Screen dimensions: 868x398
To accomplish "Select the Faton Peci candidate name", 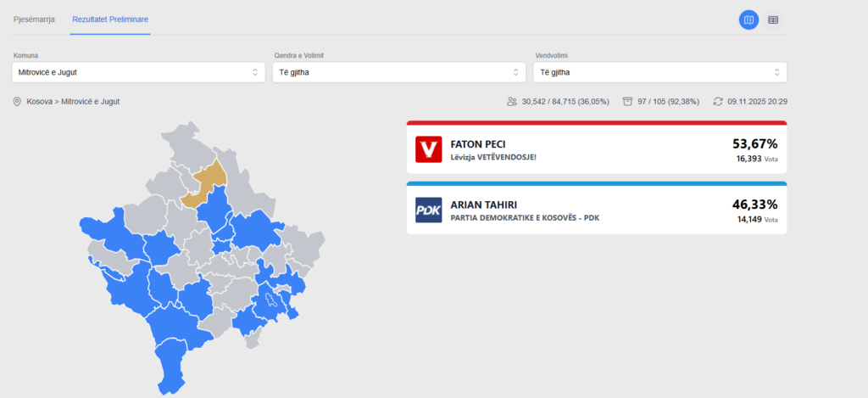I will [x=479, y=144].
